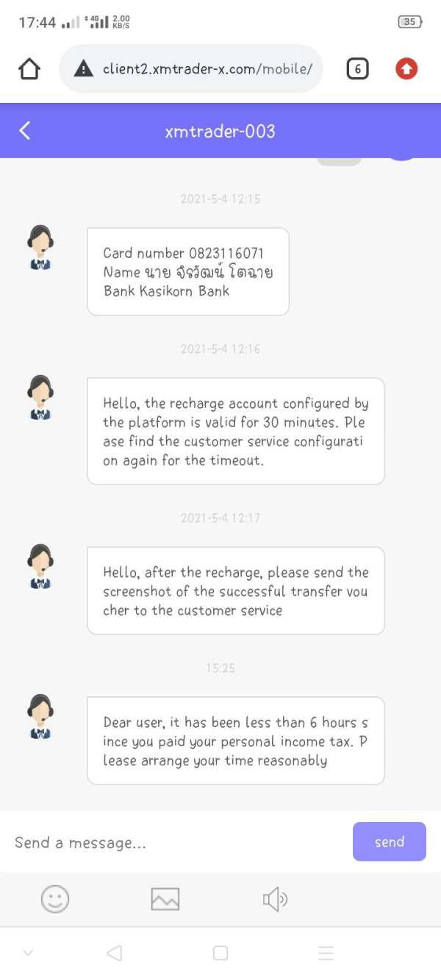Tap the recharge account 30 minutes message
Screen dimensions: 441x980
coord(236,432)
